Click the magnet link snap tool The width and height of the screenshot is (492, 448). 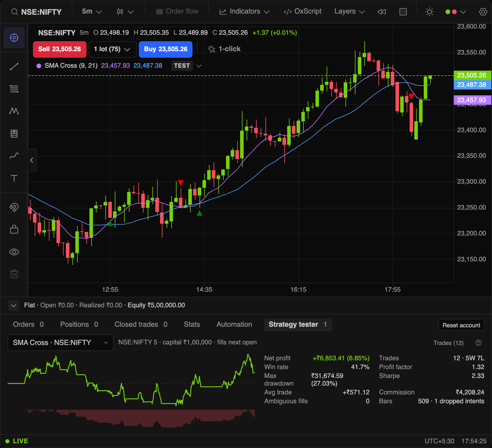tap(14, 207)
